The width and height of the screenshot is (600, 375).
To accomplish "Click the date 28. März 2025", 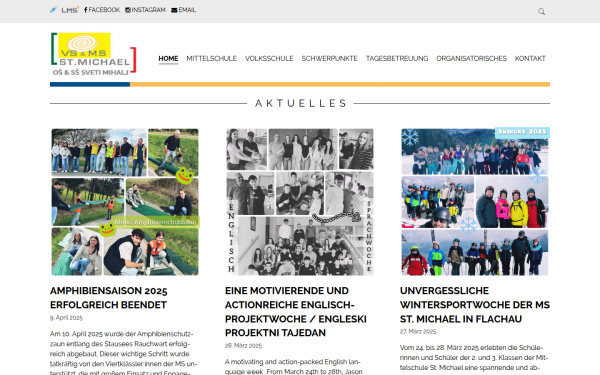I will coord(243,346).
